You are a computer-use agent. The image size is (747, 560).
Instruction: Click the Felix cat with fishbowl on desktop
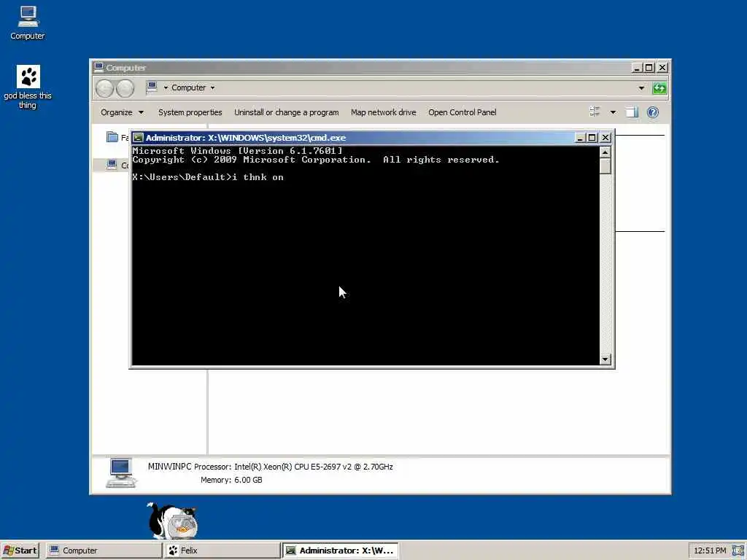tap(172, 521)
